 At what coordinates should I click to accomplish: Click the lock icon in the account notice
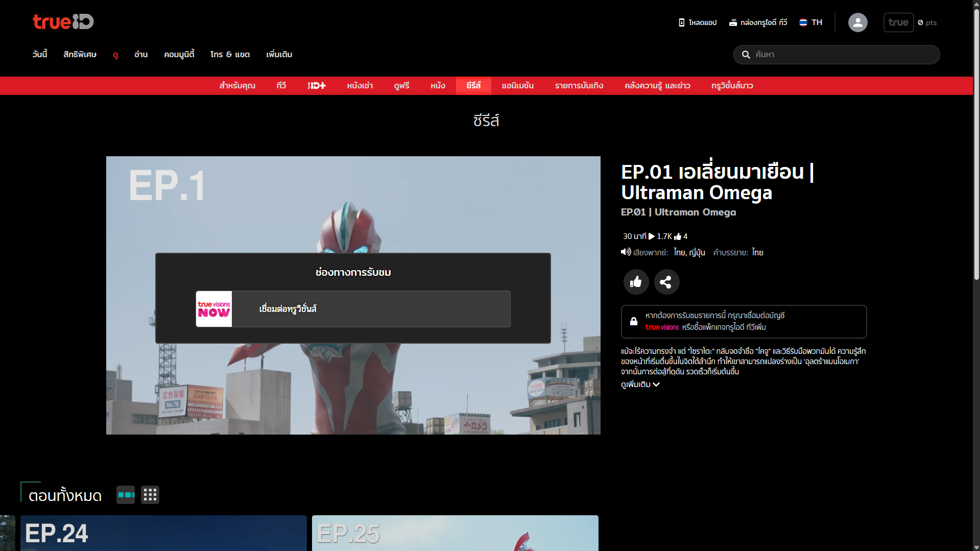tap(634, 321)
